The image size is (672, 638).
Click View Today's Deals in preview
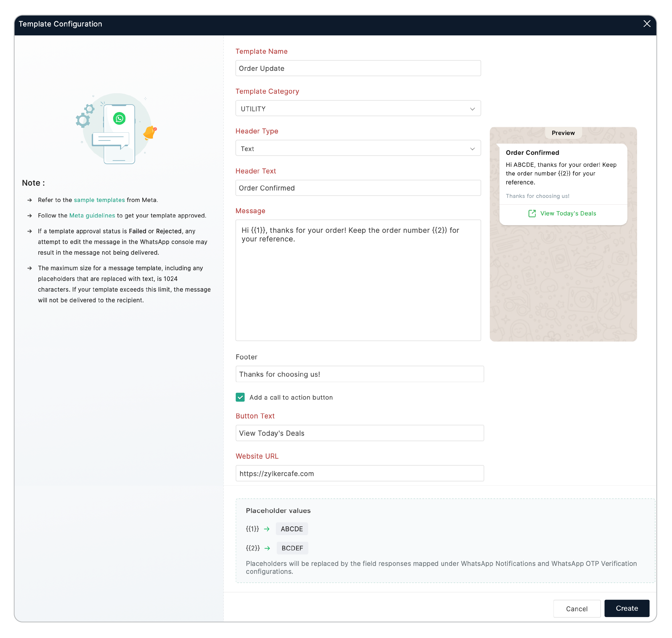click(568, 213)
